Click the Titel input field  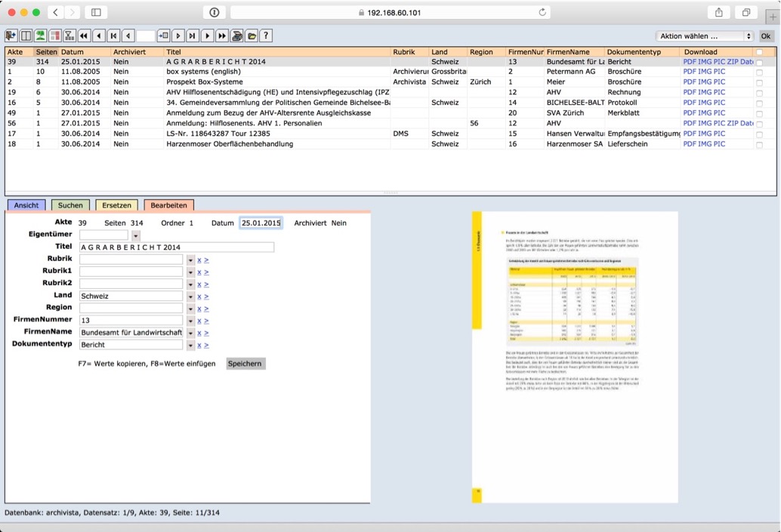point(176,248)
